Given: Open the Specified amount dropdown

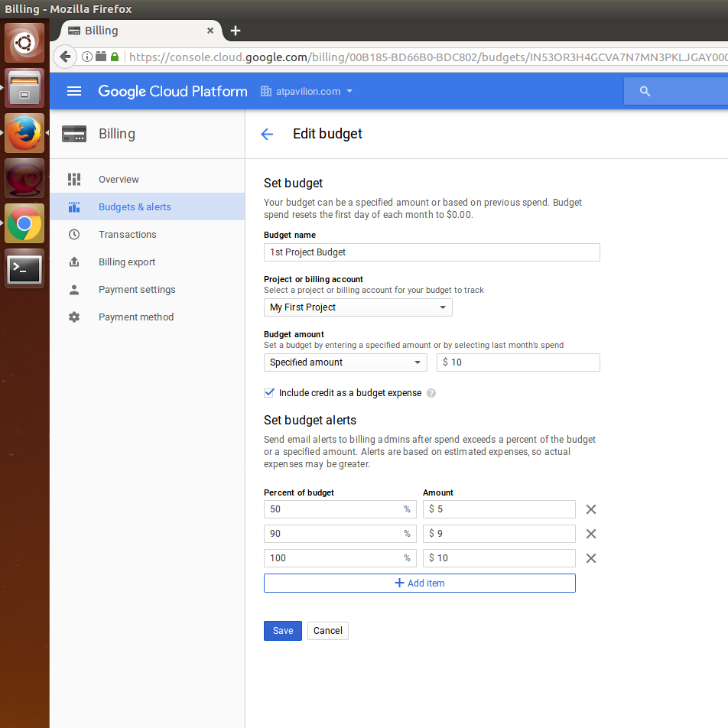Looking at the screenshot, I should (x=346, y=362).
